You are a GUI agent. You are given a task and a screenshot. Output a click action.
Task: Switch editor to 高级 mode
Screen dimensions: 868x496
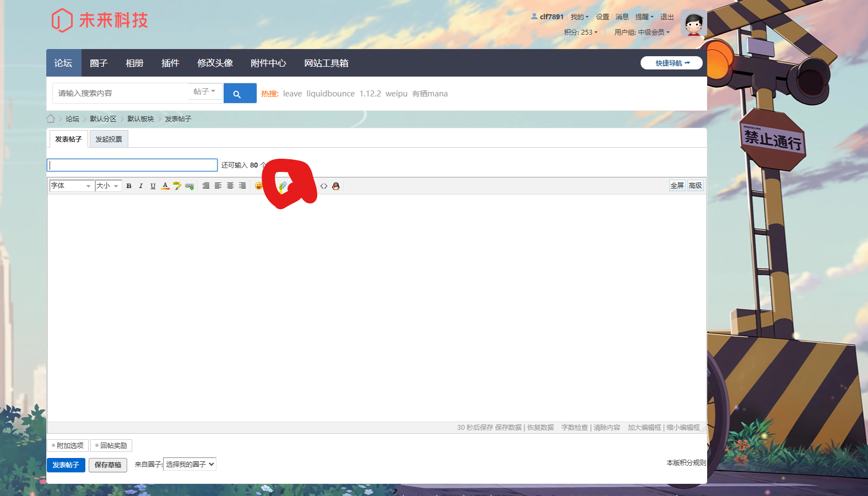(x=695, y=186)
